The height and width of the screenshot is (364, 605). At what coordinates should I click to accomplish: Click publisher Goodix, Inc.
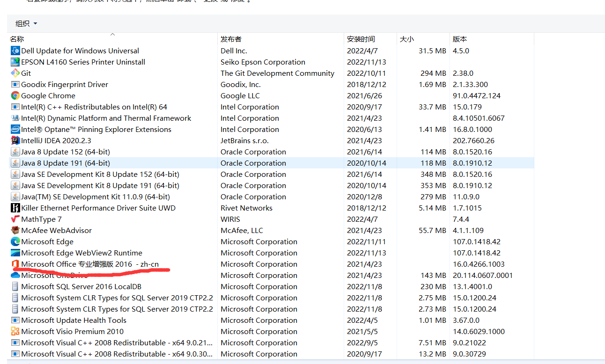[x=241, y=84]
